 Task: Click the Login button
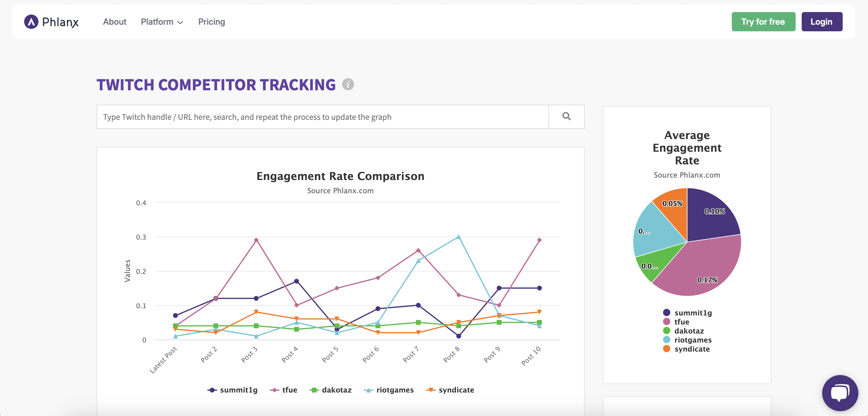click(x=822, y=22)
